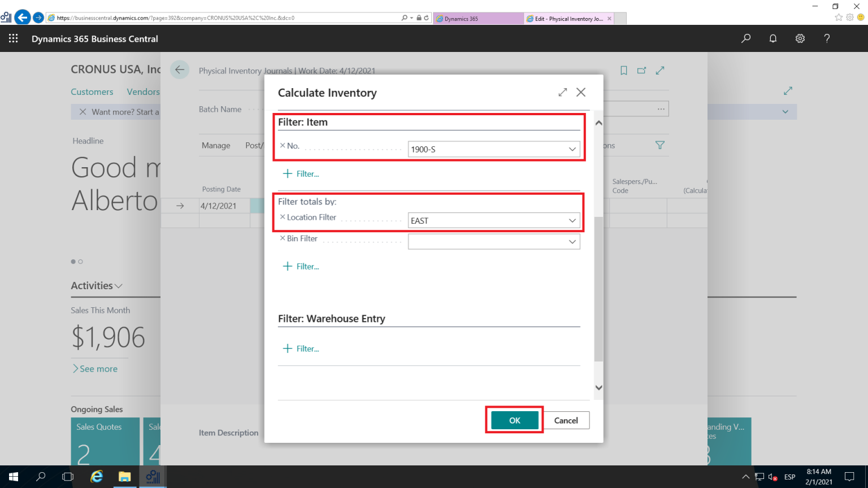Bookmark the Physical Inventory Journals page
The image size is (868, 488).
point(623,70)
